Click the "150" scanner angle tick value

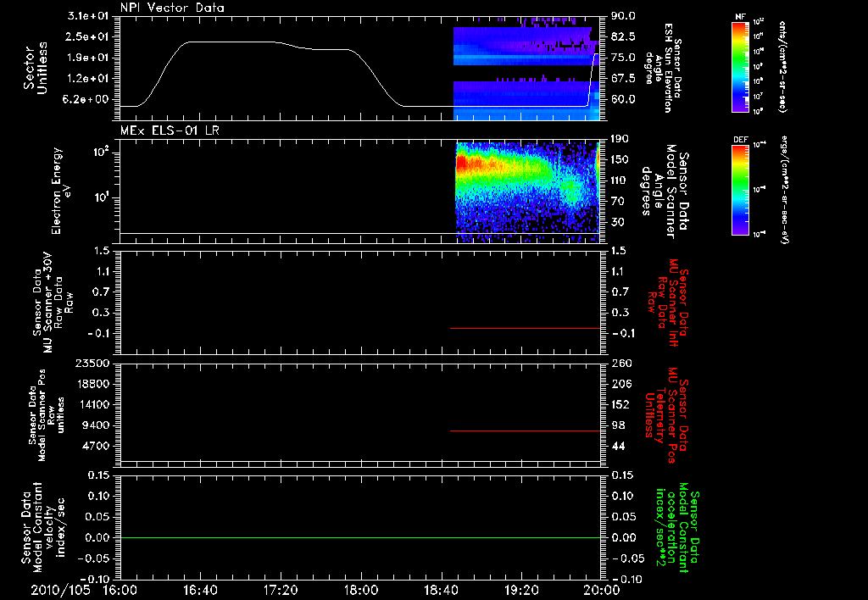coord(620,159)
